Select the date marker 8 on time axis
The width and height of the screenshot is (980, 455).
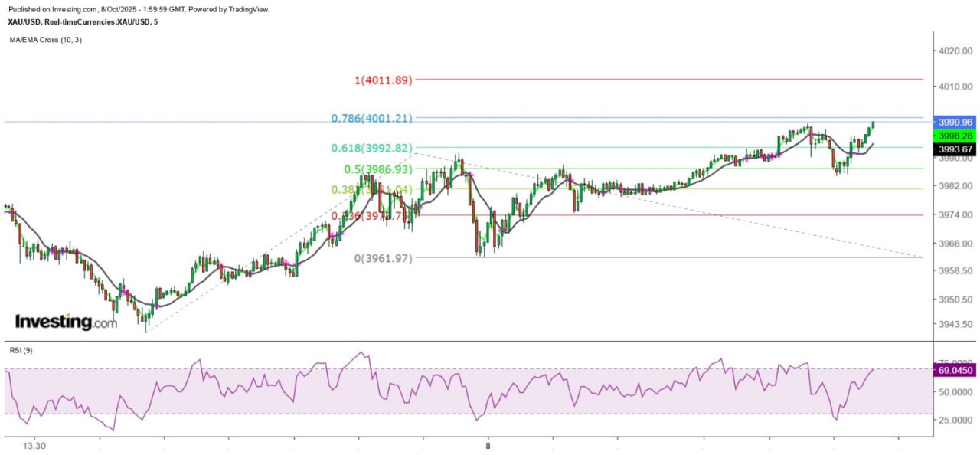click(487, 445)
